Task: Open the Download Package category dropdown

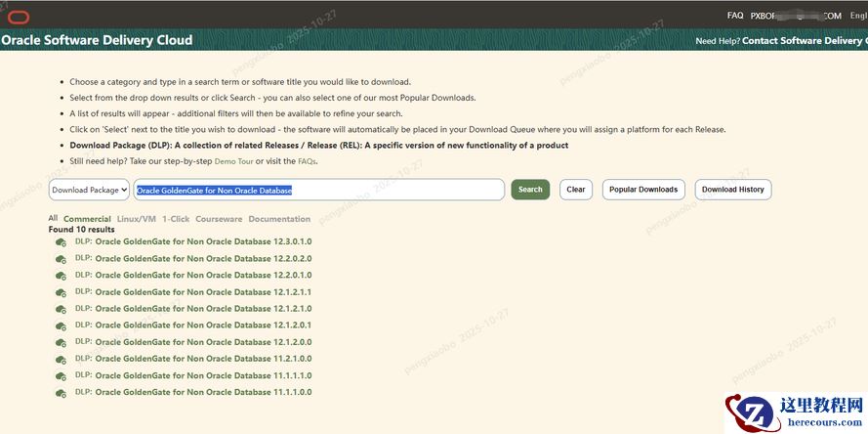Action: (89, 190)
